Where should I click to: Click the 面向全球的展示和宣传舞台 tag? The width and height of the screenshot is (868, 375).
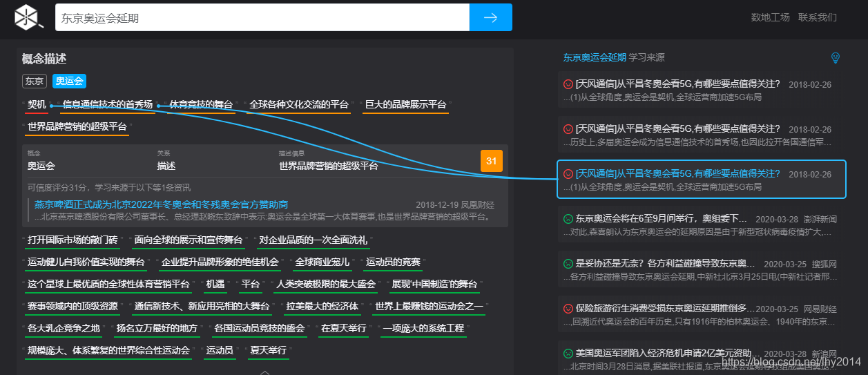188,240
